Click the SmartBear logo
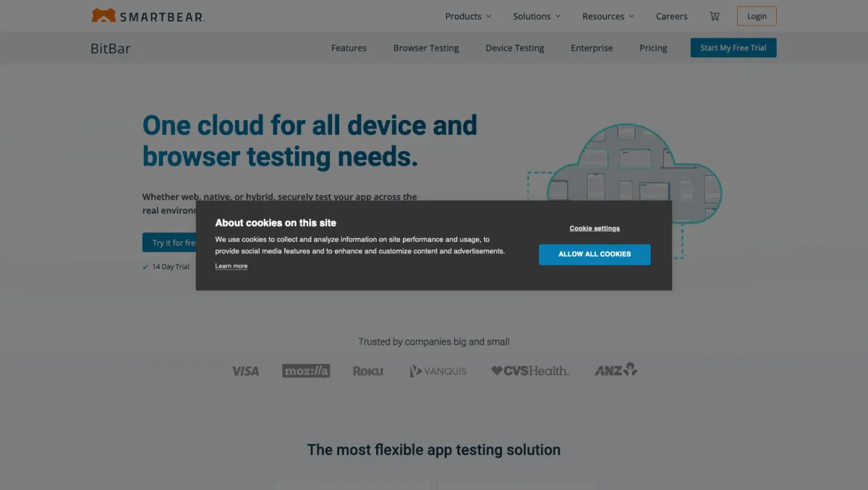 pyautogui.click(x=148, y=15)
